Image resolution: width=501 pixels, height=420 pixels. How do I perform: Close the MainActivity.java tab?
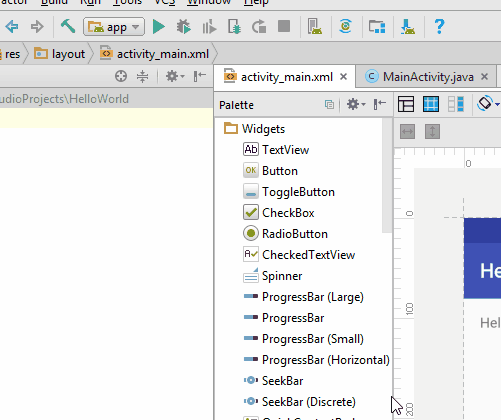click(485, 77)
